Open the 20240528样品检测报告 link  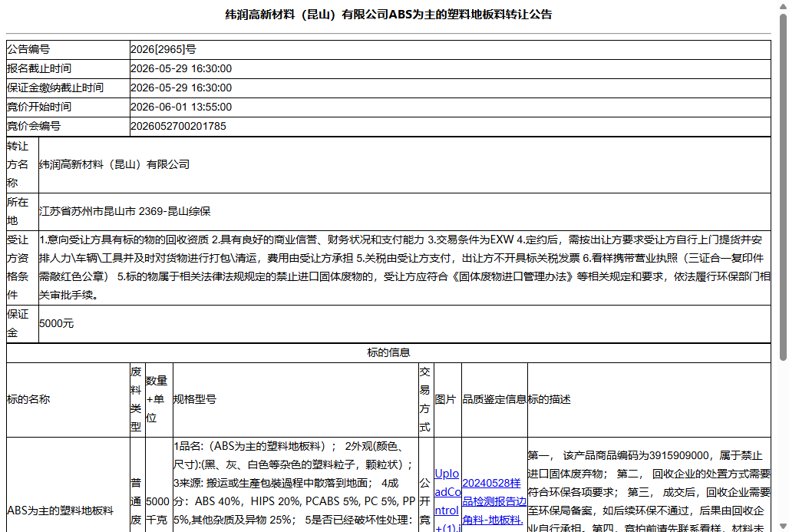pos(494,501)
